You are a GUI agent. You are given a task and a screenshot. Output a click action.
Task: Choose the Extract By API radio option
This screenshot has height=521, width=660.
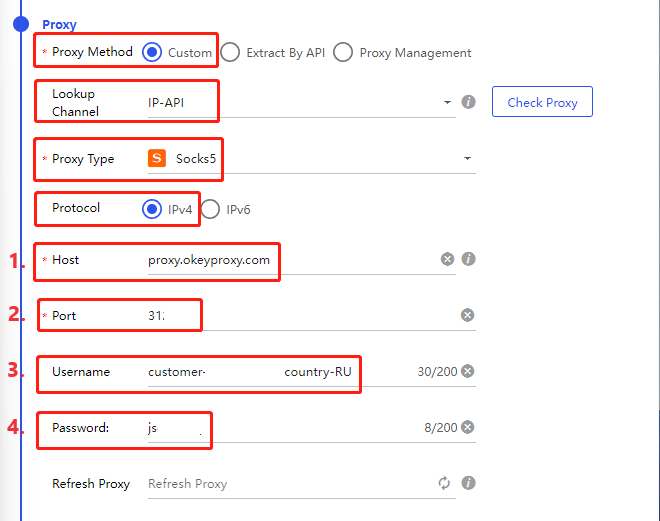(230, 52)
